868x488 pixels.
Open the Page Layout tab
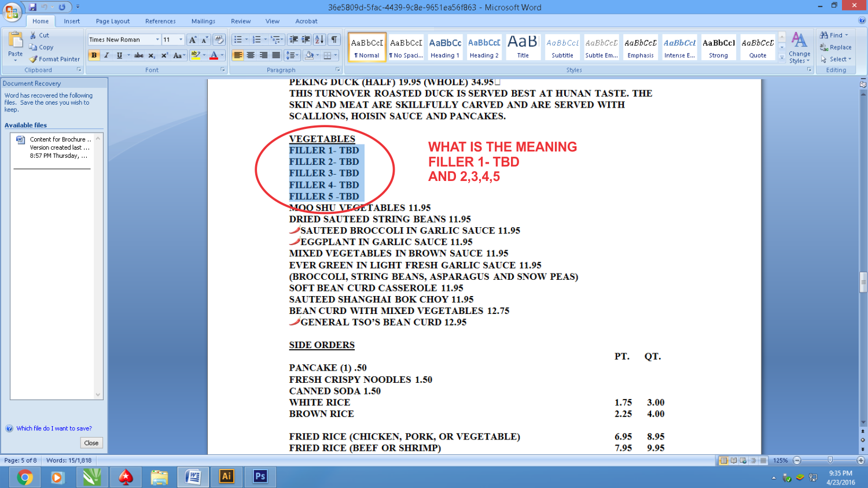pyautogui.click(x=113, y=21)
